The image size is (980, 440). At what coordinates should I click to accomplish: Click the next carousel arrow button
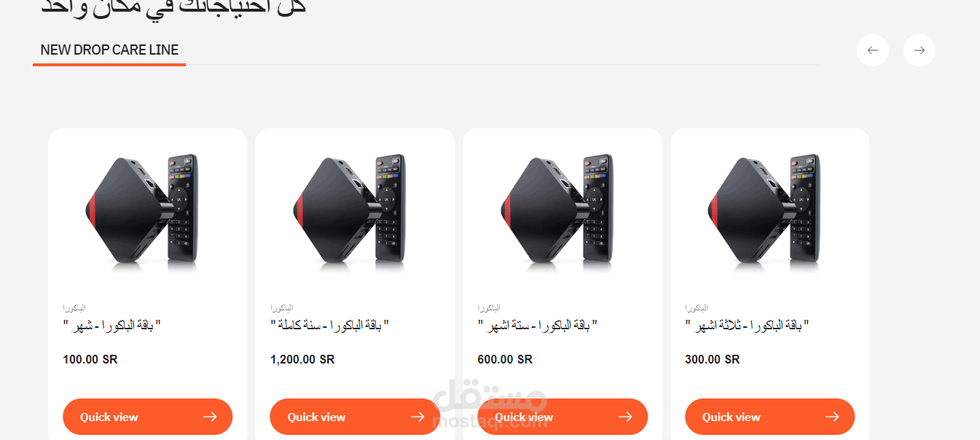[920, 50]
